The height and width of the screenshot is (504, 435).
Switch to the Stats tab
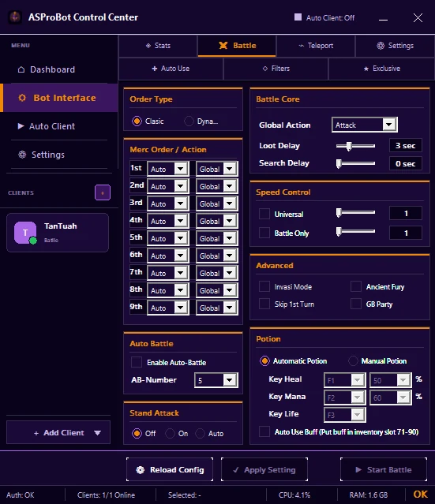pyautogui.click(x=158, y=46)
